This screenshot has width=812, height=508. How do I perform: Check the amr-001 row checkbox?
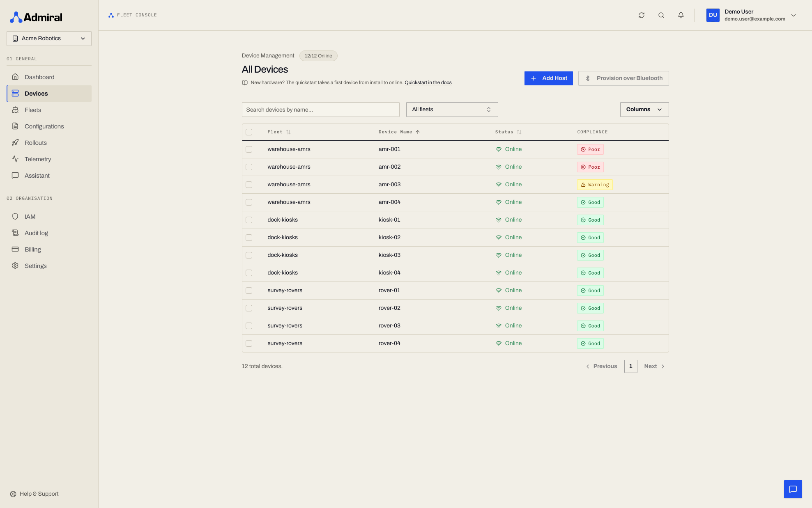[249, 149]
